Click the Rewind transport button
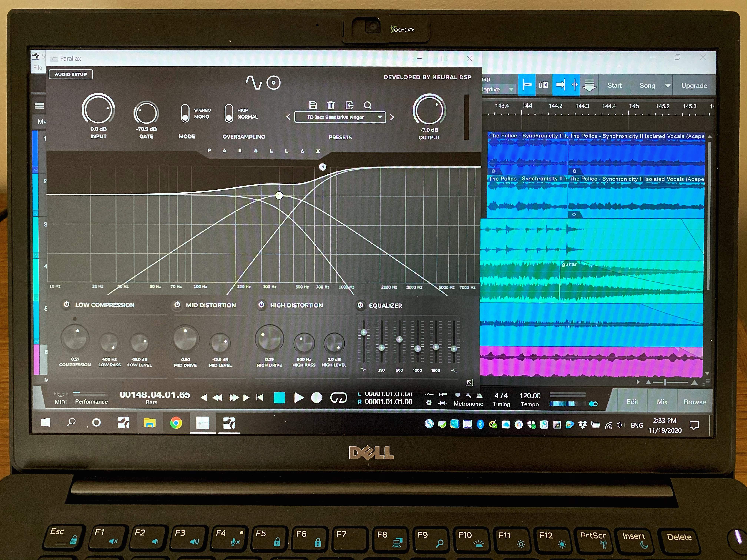Image resolution: width=747 pixels, height=560 pixels. [x=218, y=398]
